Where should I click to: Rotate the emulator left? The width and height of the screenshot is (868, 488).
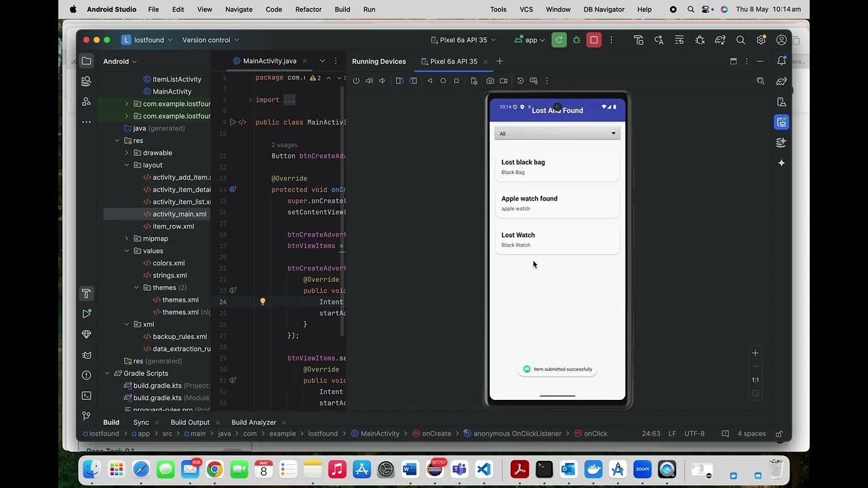399,81
